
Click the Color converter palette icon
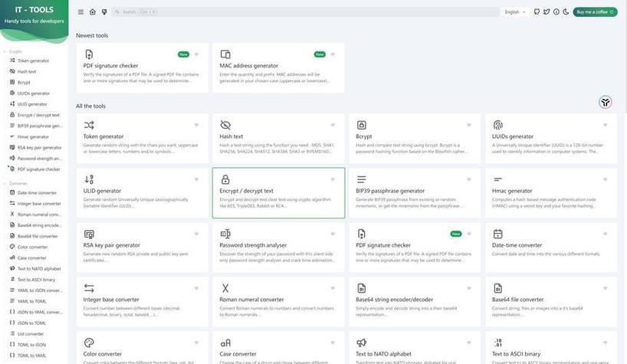(x=89, y=343)
